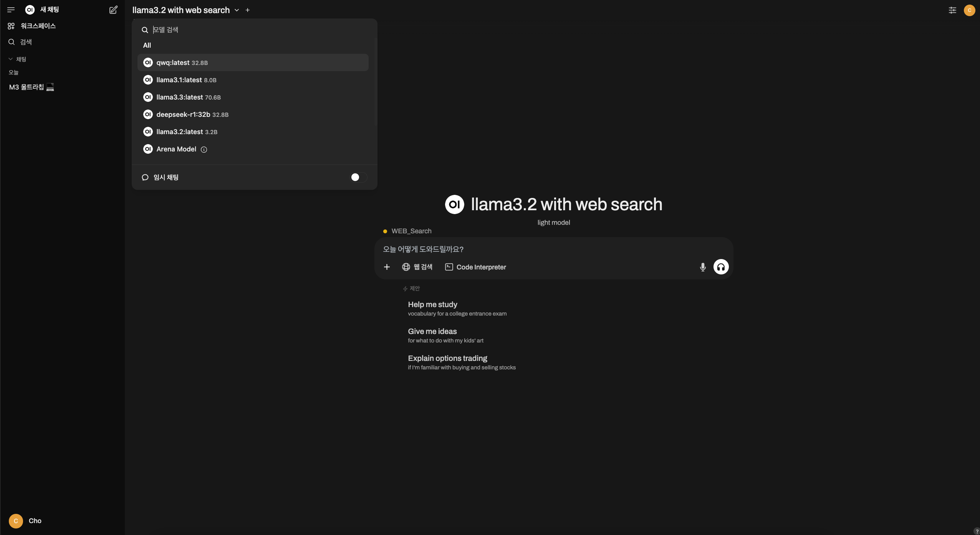
Task: Close the llama3.2 model selector dropdown
Action: click(x=237, y=10)
